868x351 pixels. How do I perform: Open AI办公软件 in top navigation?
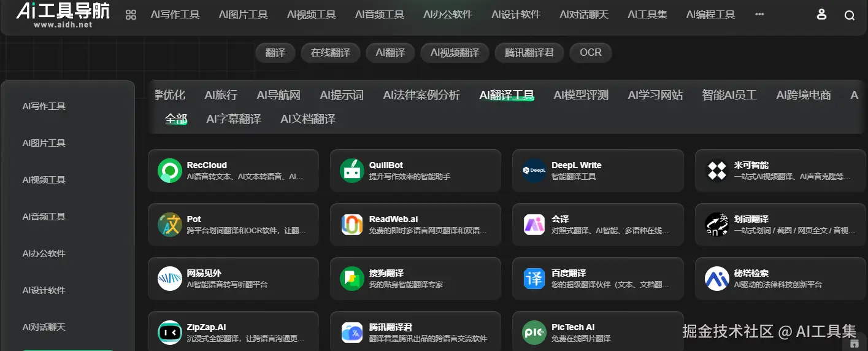coord(448,15)
